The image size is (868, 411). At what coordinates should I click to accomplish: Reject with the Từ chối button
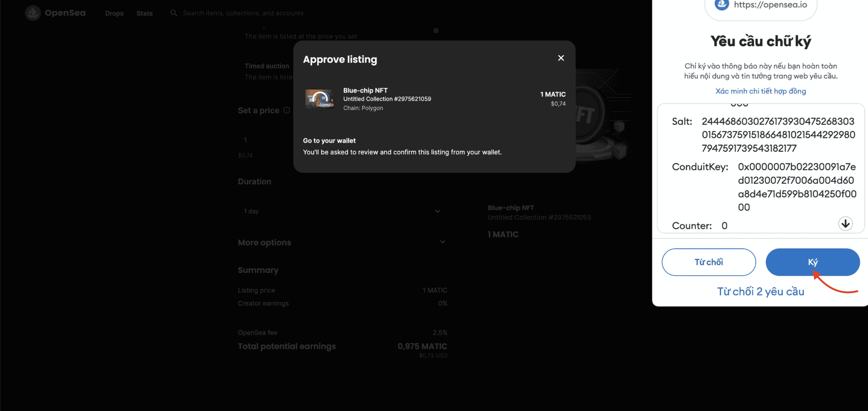click(708, 262)
